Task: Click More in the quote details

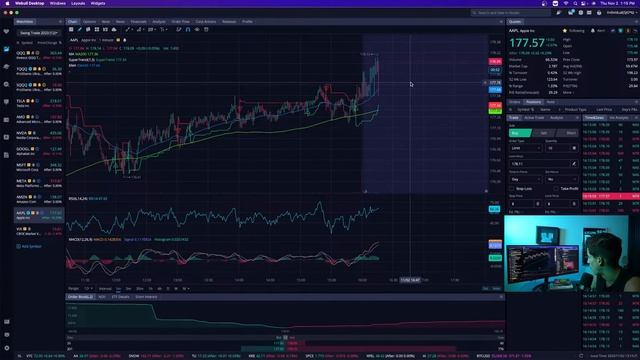Action: click(567, 93)
